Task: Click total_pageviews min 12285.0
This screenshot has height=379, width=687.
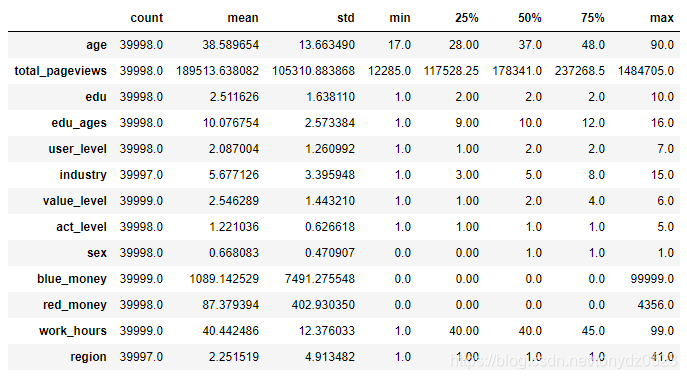Action: coord(390,71)
